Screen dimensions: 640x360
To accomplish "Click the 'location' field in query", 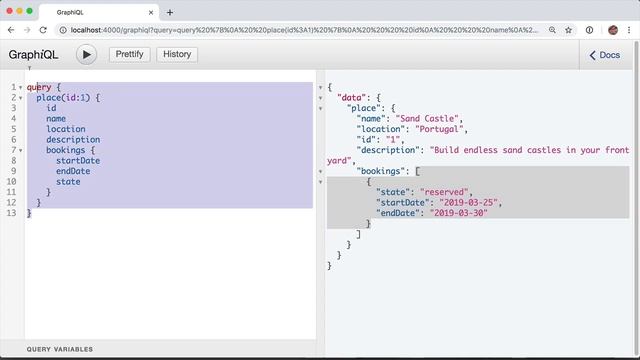I will [x=66, y=129].
